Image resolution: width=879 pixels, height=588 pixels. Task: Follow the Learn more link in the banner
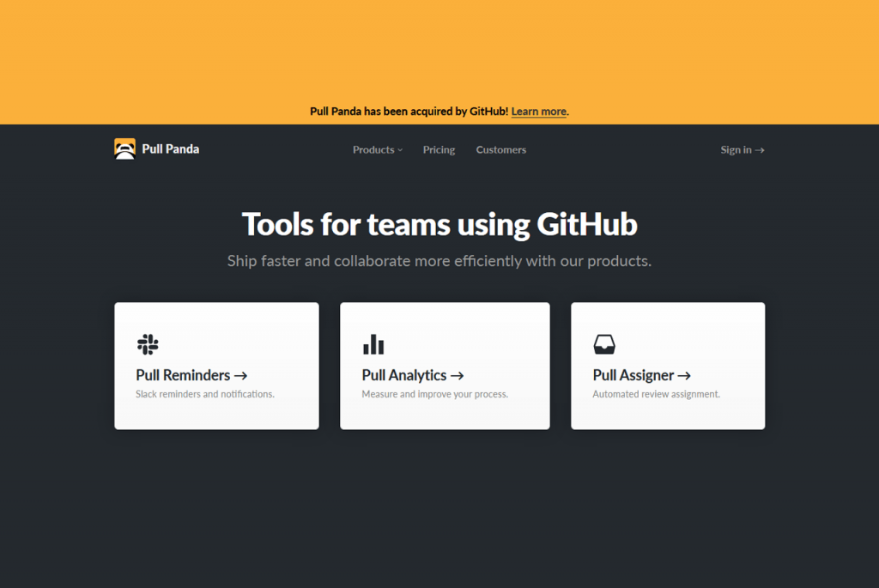538,111
